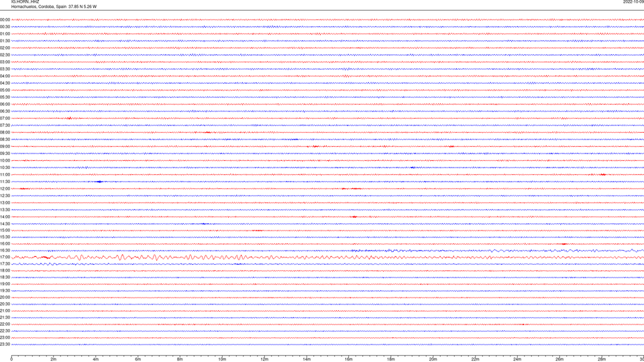Choose the 10:30 trace label

click(x=5, y=168)
